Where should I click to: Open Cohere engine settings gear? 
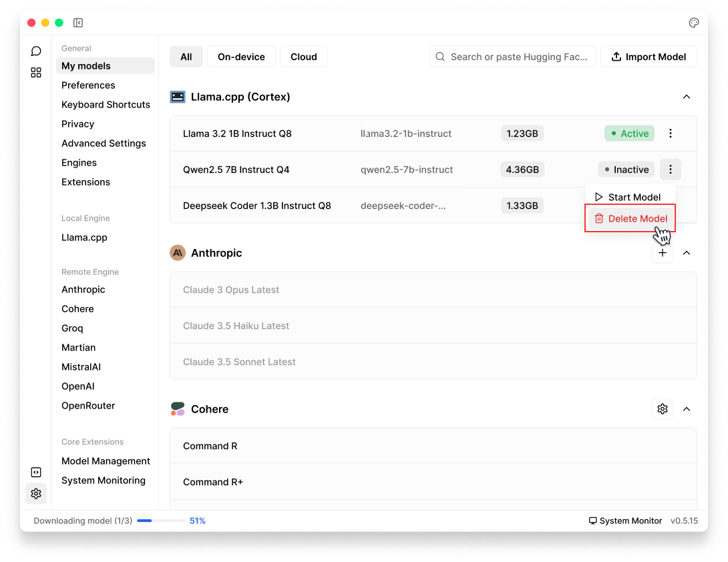pos(662,409)
